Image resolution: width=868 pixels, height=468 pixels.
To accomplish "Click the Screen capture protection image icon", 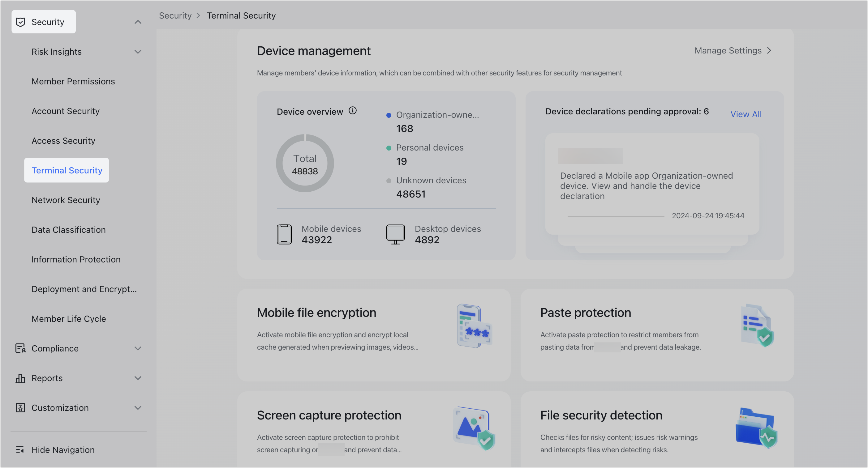I will pos(473,428).
